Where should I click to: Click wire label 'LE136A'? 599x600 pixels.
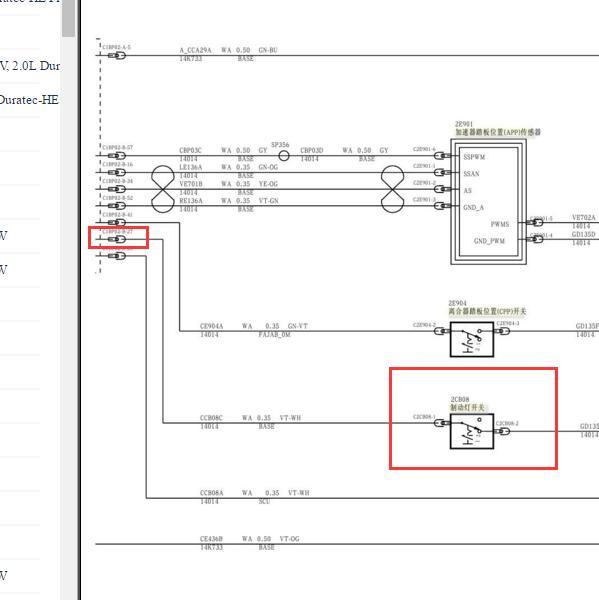pos(191,167)
